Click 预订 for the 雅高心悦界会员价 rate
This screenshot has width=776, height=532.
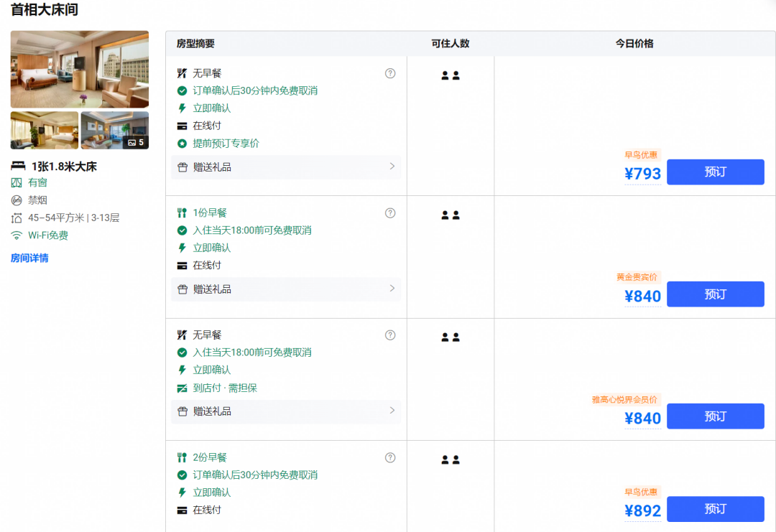[x=715, y=416]
